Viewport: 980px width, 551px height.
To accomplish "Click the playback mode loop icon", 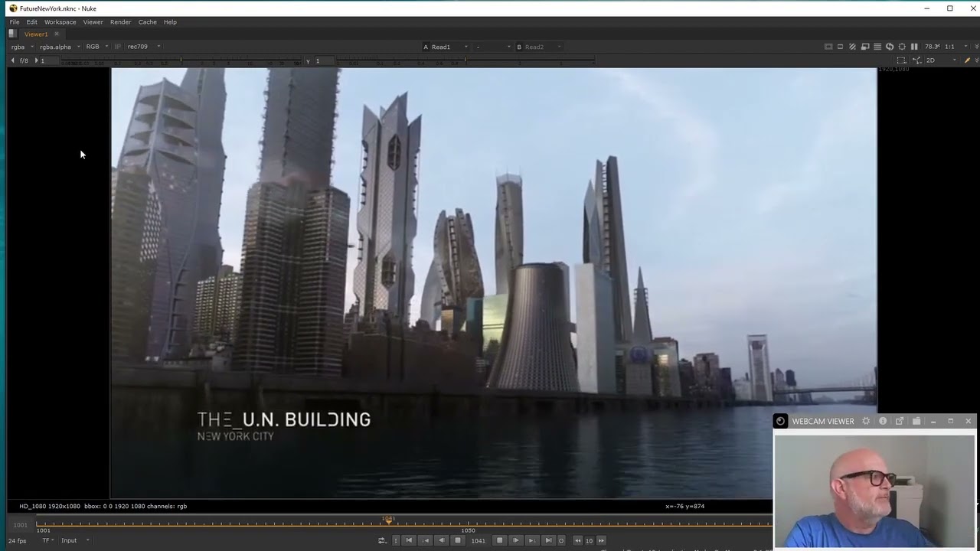I will point(382,540).
